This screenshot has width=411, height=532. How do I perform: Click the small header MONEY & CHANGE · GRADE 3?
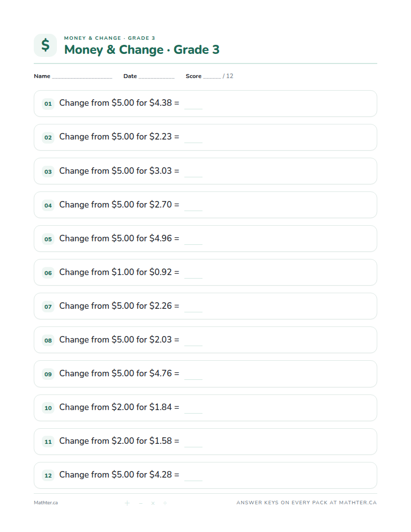pos(109,38)
